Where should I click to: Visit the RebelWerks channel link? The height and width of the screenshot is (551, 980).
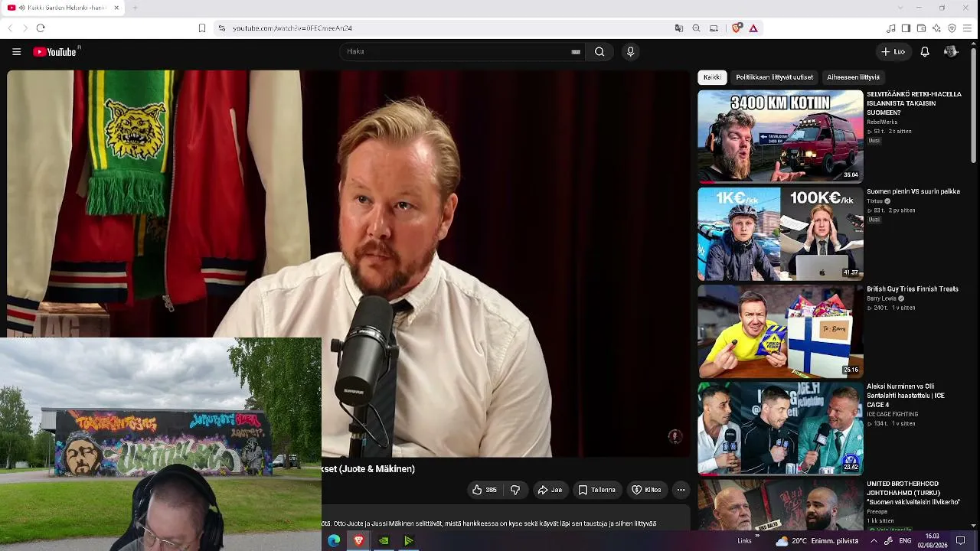882,122
